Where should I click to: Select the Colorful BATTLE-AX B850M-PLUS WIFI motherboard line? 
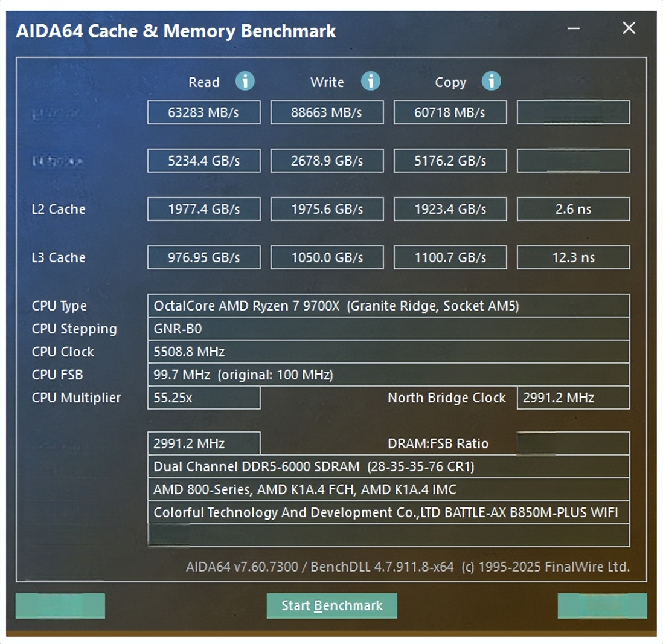[x=389, y=512]
